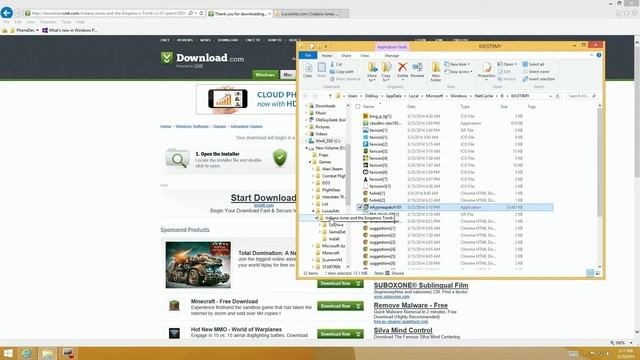Switch to the Share ribbon tab
Viewport: 640px width, 360px height.
tap(346, 56)
